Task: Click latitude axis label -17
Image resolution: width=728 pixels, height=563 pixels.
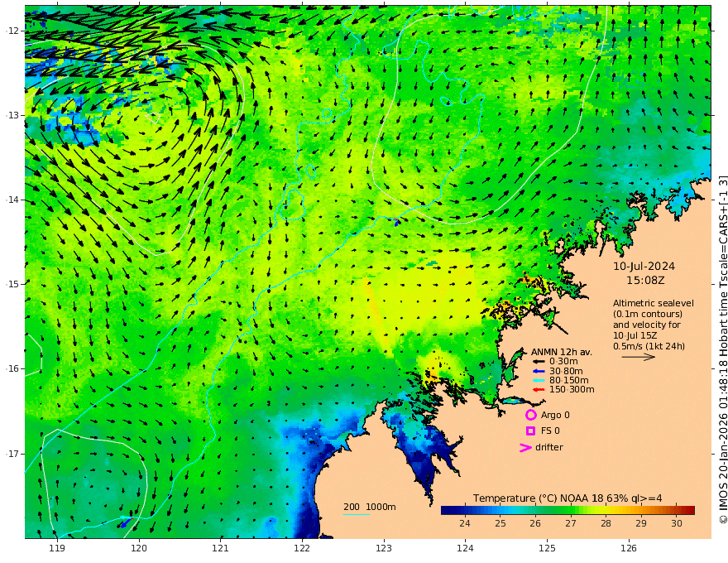Action: click(12, 454)
